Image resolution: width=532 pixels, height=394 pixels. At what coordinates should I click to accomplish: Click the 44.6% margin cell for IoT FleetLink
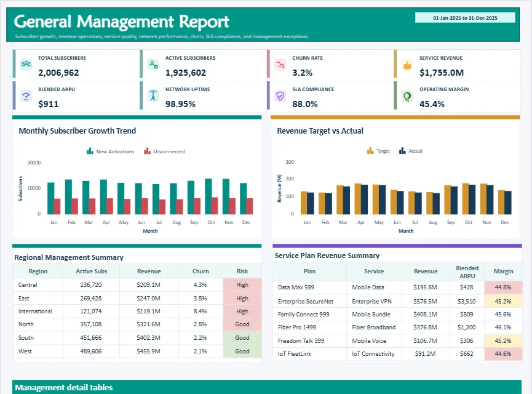pyautogui.click(x=503, y=353)
